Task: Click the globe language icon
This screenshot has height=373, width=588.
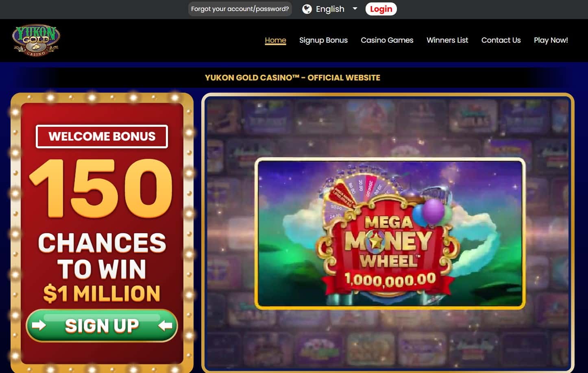Action: (307, 9)
